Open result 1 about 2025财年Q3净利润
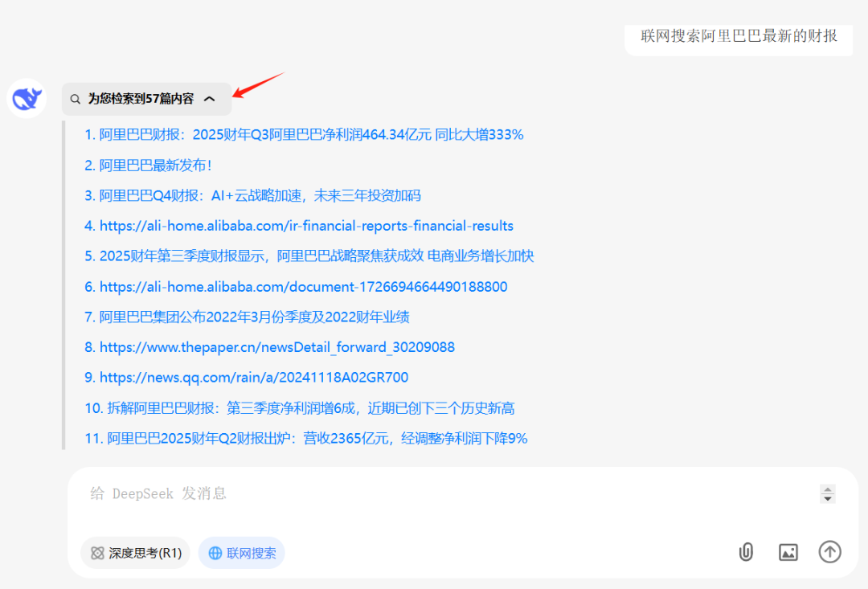Image resolution: width=868 pixels, height=589 pixels. click(x=304, y=134)
